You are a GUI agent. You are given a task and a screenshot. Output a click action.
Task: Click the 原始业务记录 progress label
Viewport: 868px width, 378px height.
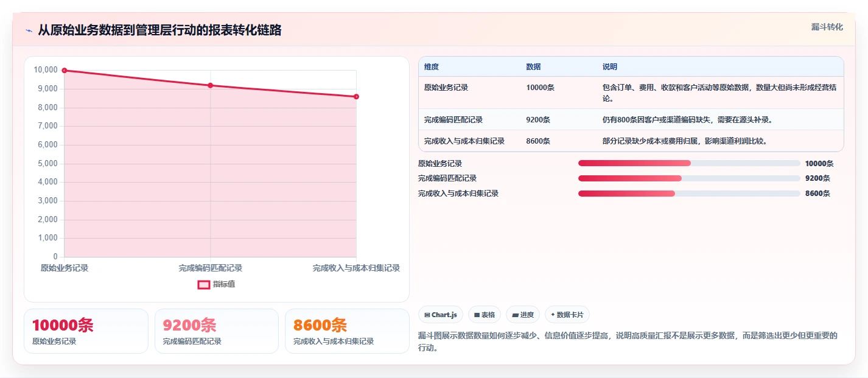(x=440, y=163)
